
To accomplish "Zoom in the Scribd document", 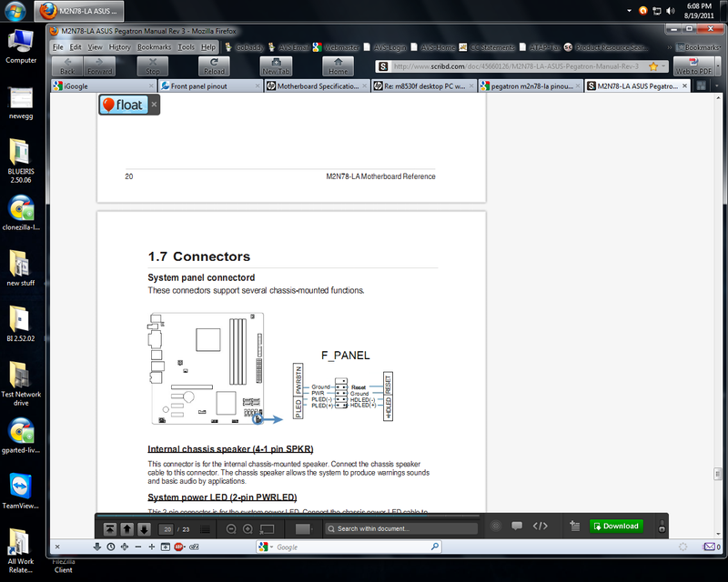I will pyautogui.click(x=248, y=528).
